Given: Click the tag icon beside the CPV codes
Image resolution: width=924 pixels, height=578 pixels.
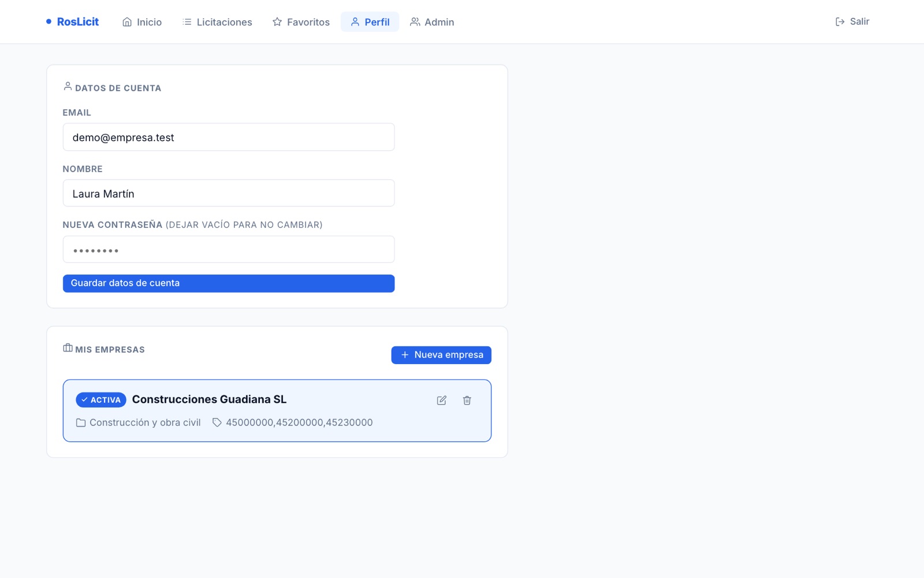Looking at the screenshot, I should pos(217,423).
